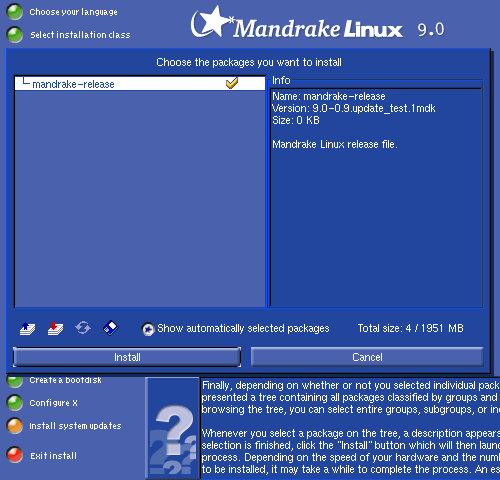The width and height of the screenshot is (500, 480).
Task: Click the blue up-arrow stack icon
Action: click(27, 328)
